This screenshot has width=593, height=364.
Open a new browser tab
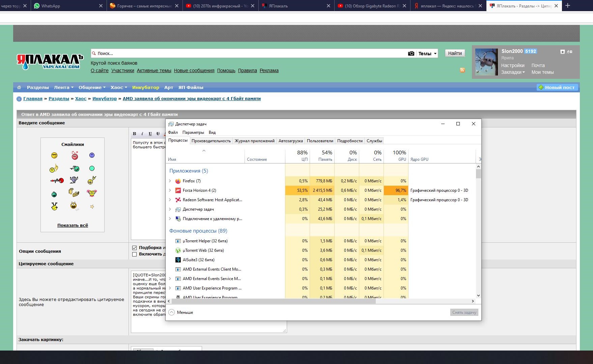coord(568,6)
